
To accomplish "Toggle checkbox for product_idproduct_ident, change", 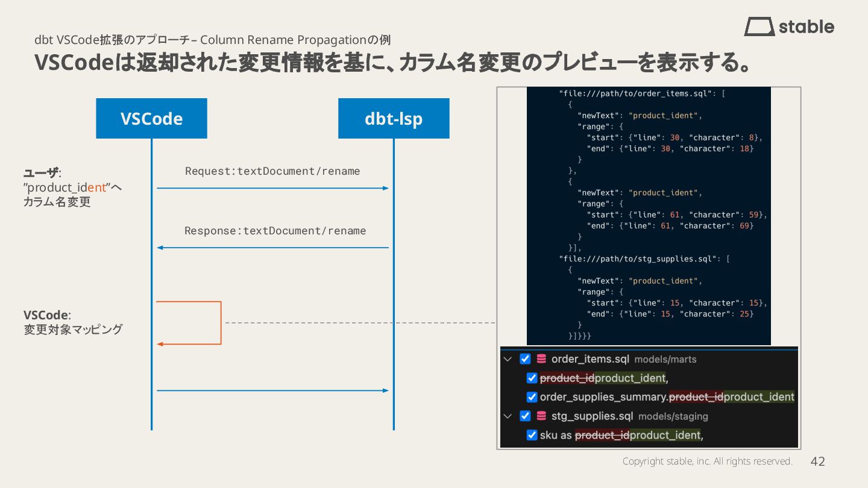I will tap(532, 378).
